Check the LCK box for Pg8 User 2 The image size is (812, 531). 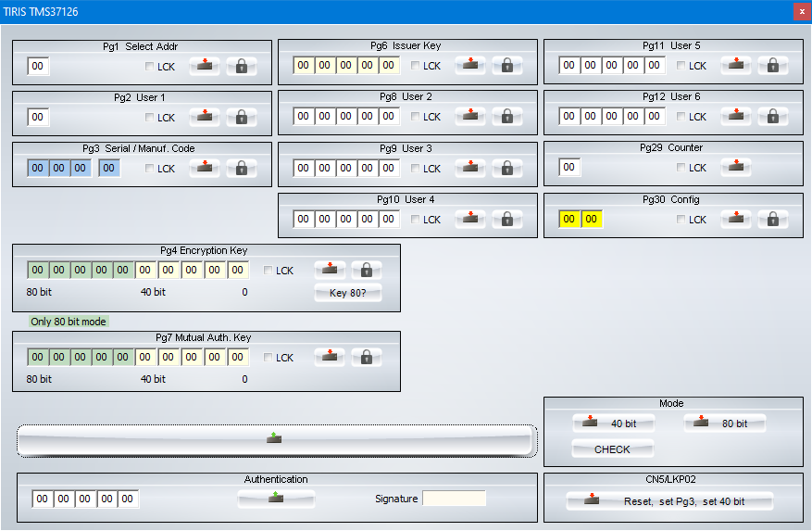(x=415, y=116)
